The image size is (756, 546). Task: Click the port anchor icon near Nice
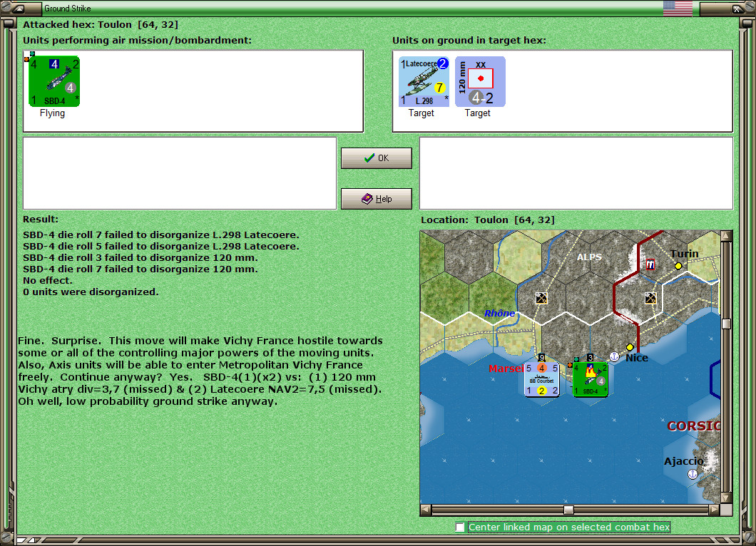pos(614,356)
